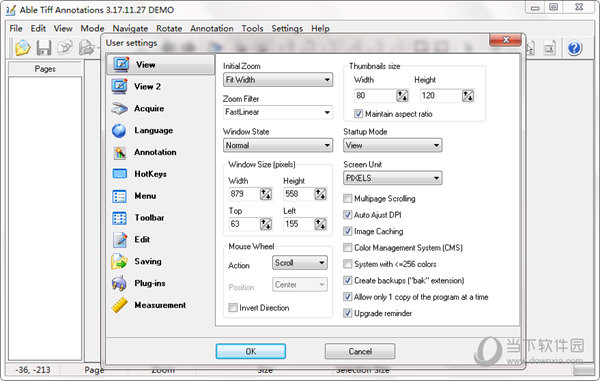Image resolution: width=600 pixels, height=381 pixels.
Task: Enable System with <=256 colors checkbox
Action: point(347,264)
